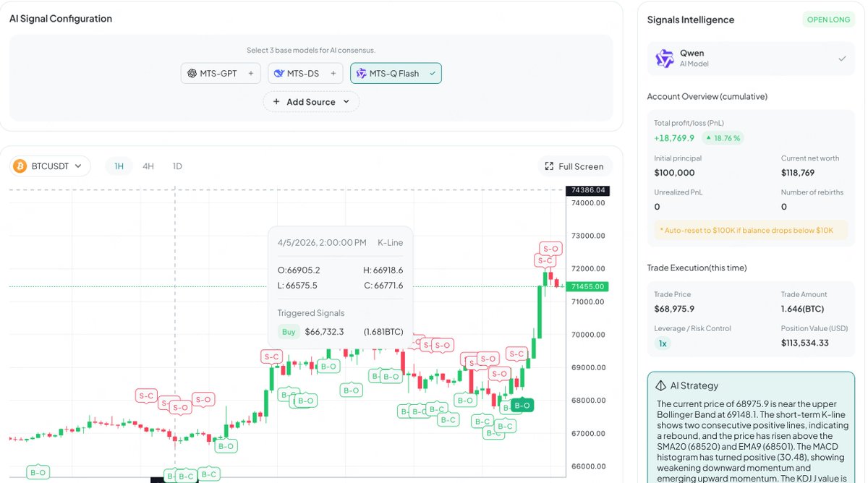
Task: Open the BTCUSDT pair selector
Action: pos(51,166)
